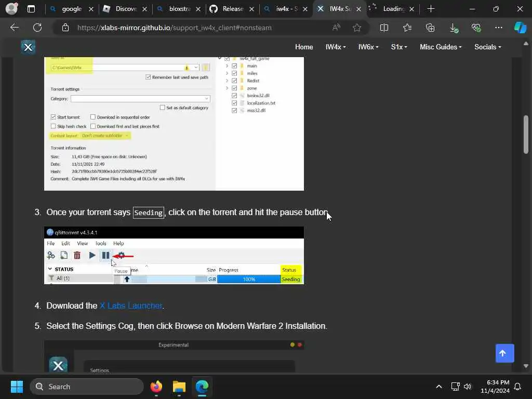Screen dimensions: 532x399
Task: Open network status in system tray
Action: [x=455, y=387]
